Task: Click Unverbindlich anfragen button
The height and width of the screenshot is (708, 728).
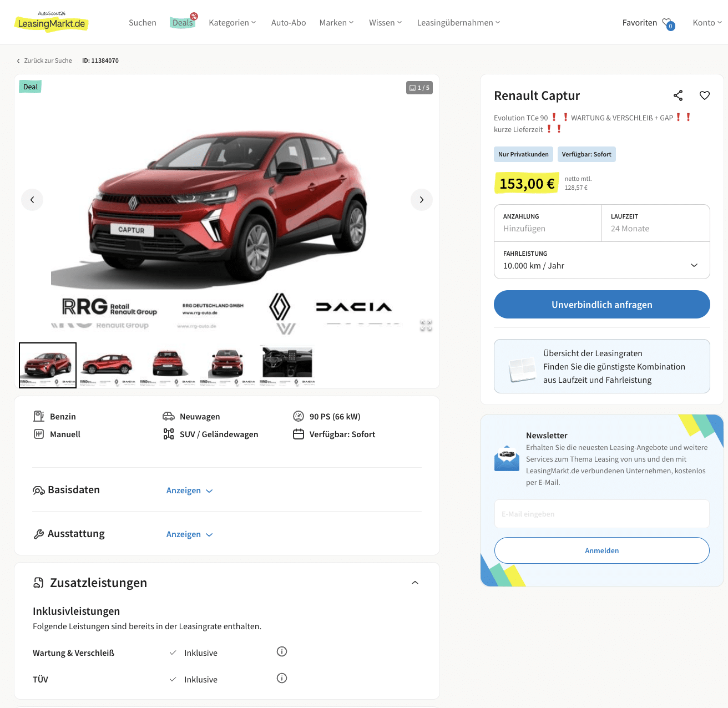Action: pyautogui.click(x=602, y=305)
